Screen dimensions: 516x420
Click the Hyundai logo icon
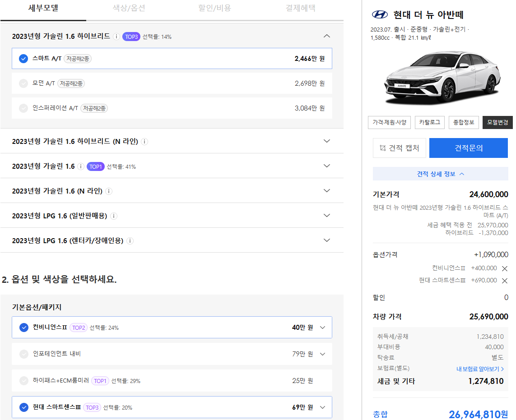(380, 14)
